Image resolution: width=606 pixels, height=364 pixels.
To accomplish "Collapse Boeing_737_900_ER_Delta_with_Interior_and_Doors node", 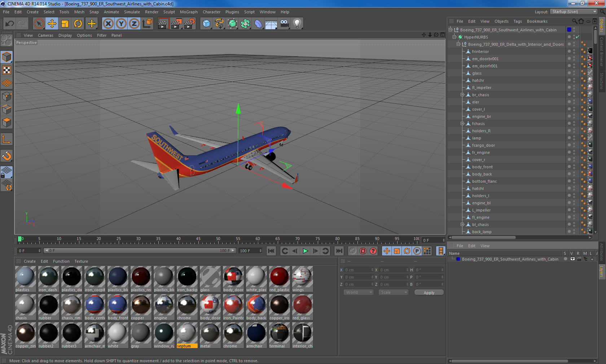I will click(x=458, y=44).
